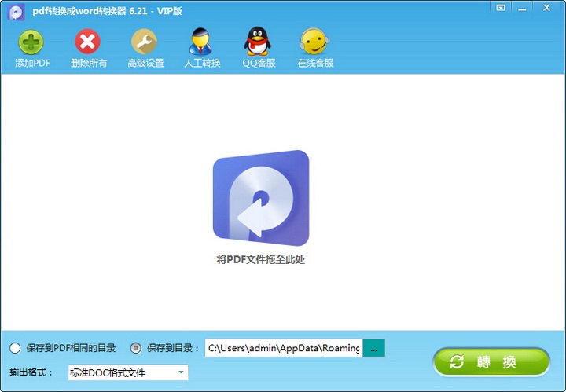Click the green 轉換 convert button
The image size is (566, 392).
coord(491,361)
